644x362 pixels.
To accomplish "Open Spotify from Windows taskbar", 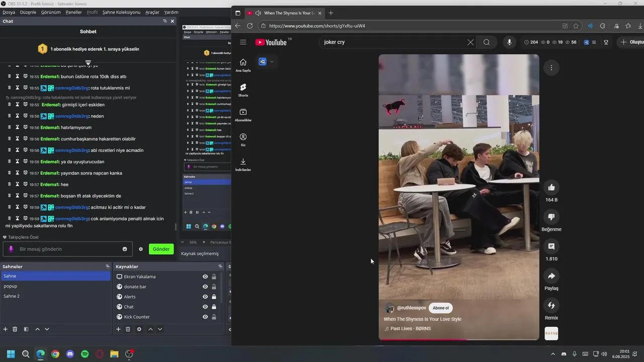I will [x=85, y=354].
